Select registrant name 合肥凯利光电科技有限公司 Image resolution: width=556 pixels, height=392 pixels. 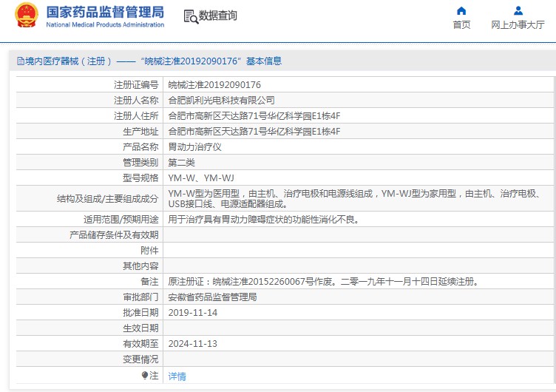[221, 101]
